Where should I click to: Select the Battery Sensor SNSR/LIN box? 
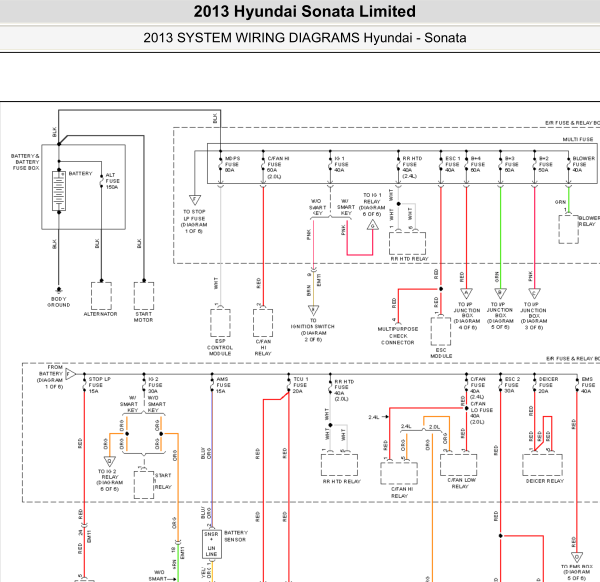click(211, 544)
